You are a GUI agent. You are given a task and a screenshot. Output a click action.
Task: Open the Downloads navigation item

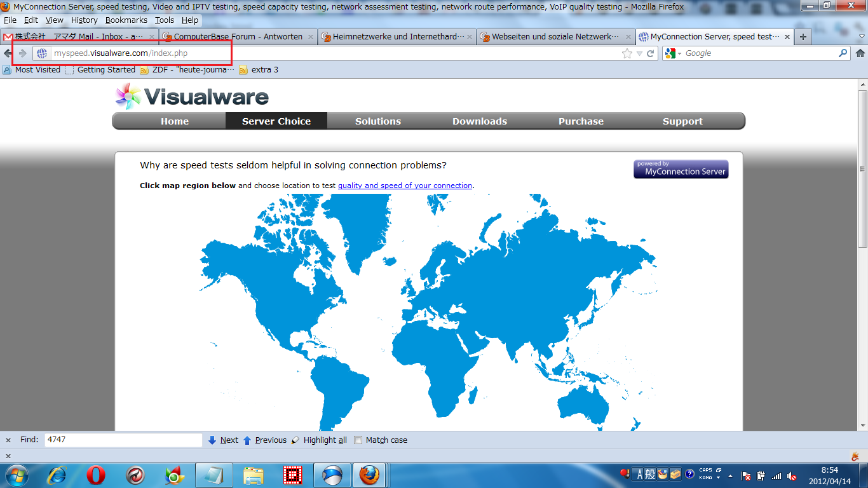(480, 121)
